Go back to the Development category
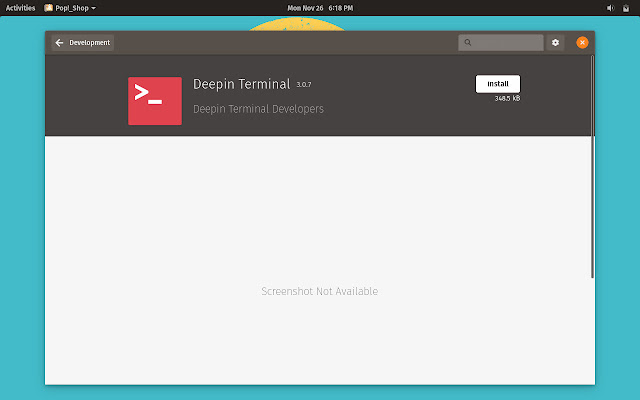This screenshot has width=640, height=400. point(82,43)
